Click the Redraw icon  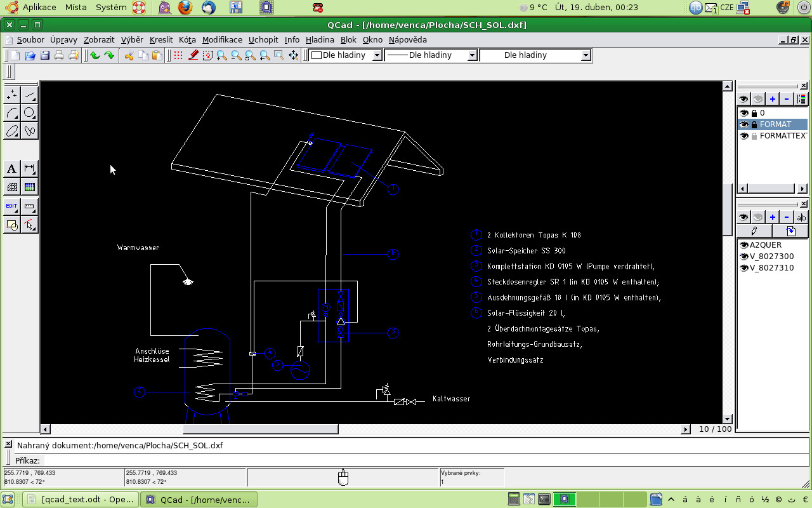tap(207, 55)
